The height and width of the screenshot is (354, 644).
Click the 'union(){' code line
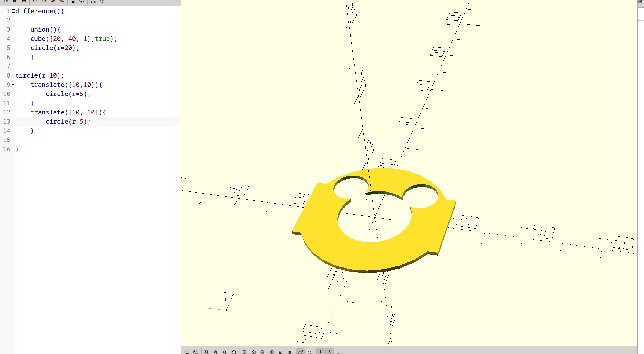[x=46, y=29]
